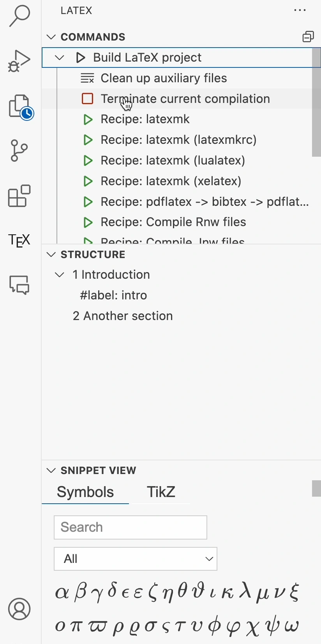Collapse the 1 Introduction structure node
Screen dimensions: 321x644
tap(60, 275)
